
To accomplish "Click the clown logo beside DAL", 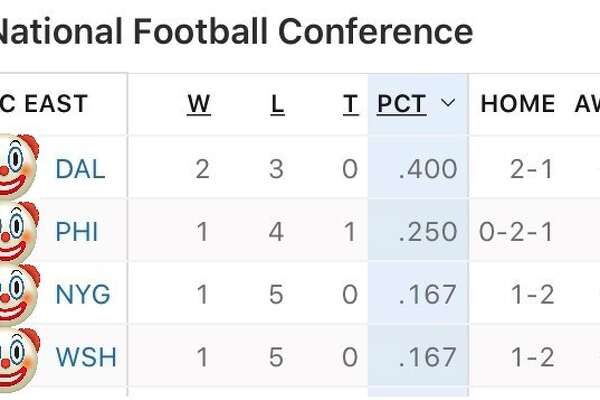I will [18, 167].
